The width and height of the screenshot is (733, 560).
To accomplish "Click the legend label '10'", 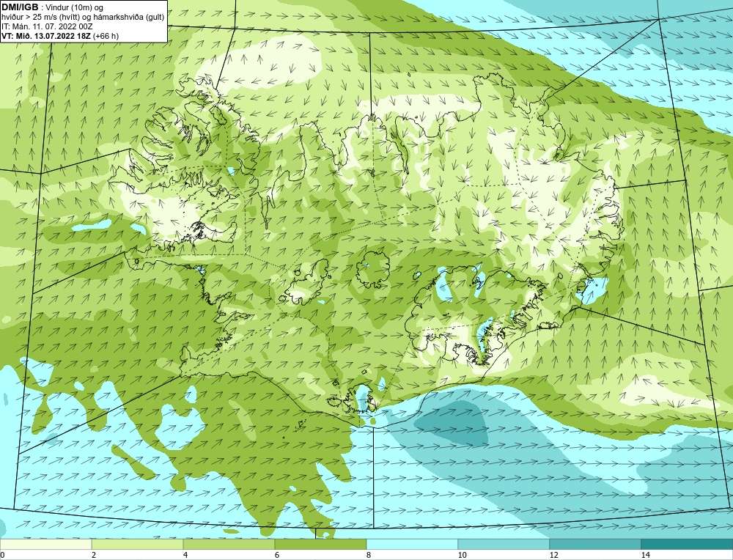I will (x=462, y=555).
